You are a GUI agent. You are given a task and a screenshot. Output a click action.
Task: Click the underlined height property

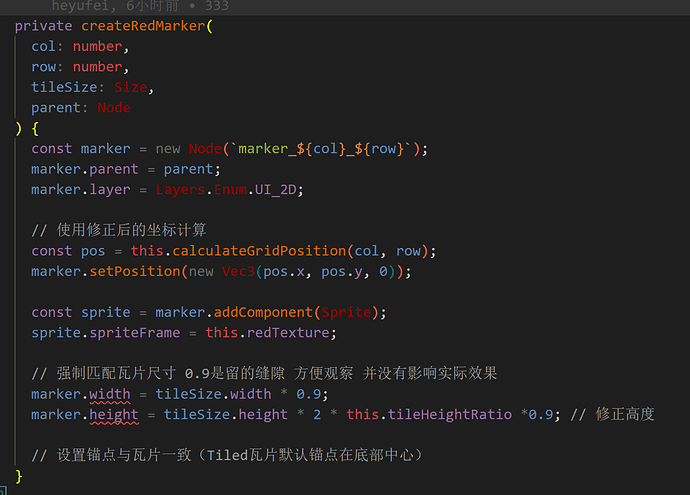coord(114,414)
